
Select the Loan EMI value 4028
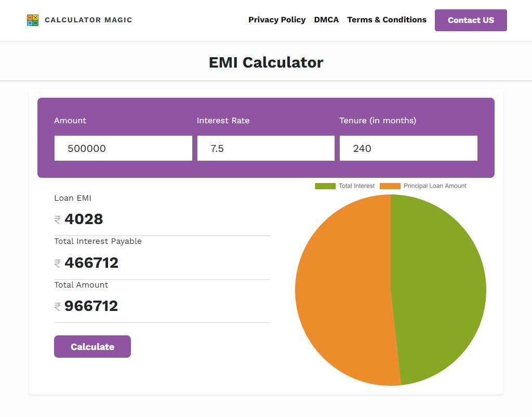click(x=84, y=219)
